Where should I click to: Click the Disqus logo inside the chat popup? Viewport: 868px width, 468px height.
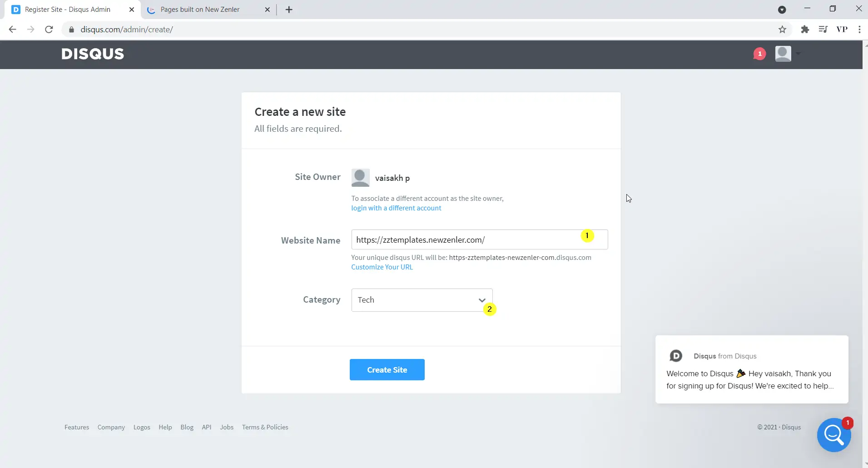click(x=676, y=356)
